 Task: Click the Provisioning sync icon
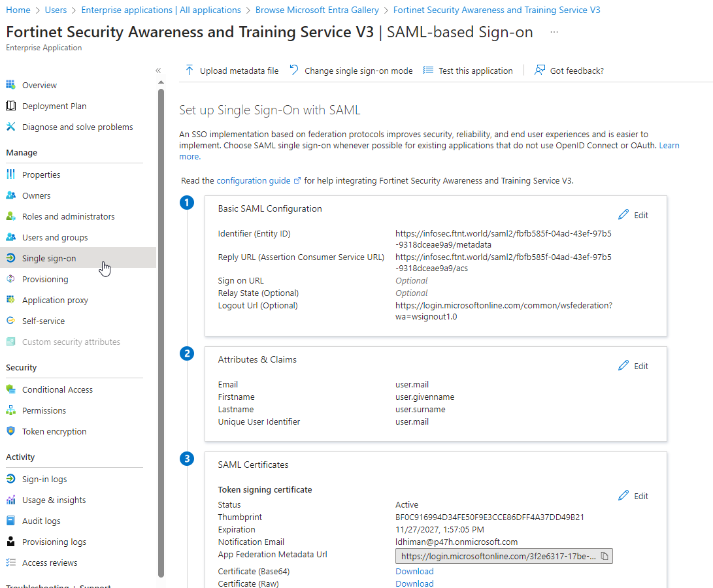tap(10, 279)
